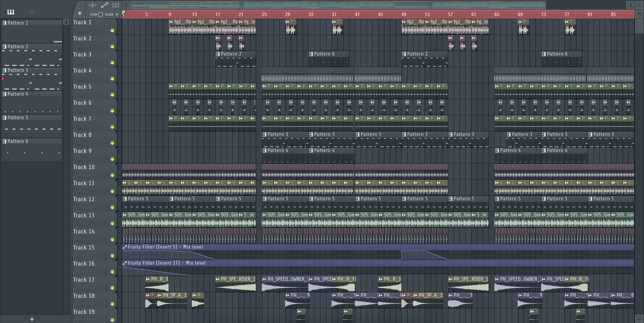Click the options dots under Track 10 name
Viewport: 644px width, 323px height.
pos(81,177)
